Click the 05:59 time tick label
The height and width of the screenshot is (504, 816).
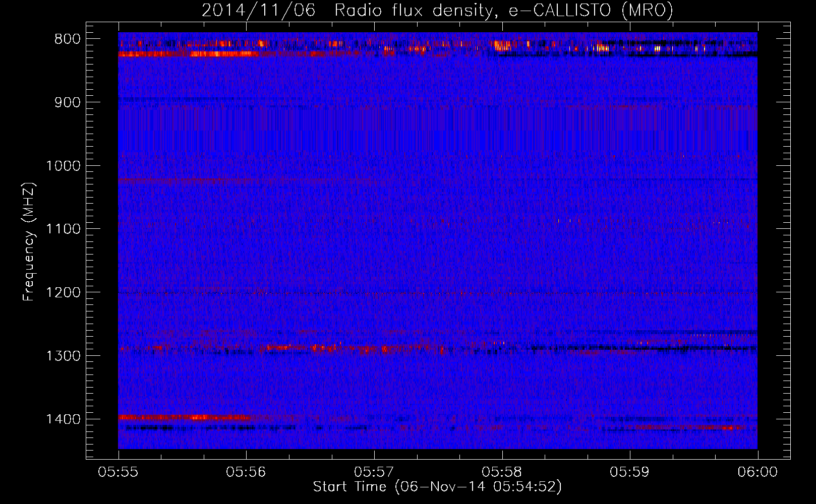(x=630, y=472)
